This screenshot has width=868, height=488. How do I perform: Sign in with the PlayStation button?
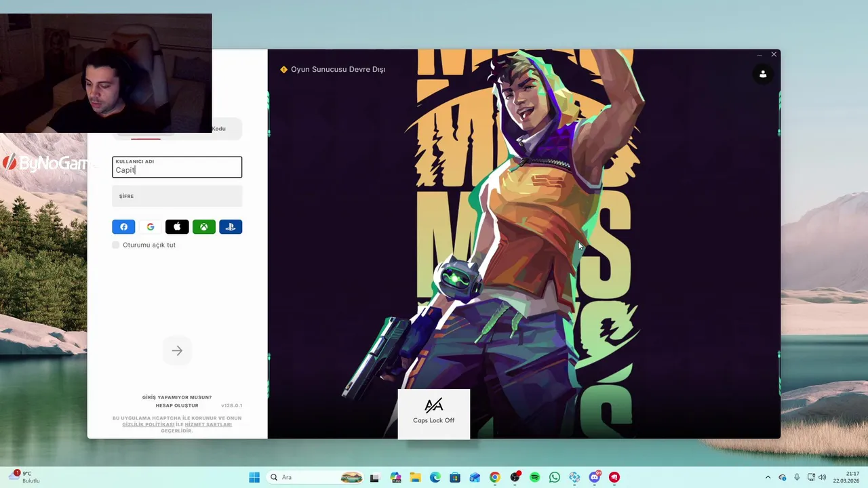pyautogui.click(x=231, y=227)
